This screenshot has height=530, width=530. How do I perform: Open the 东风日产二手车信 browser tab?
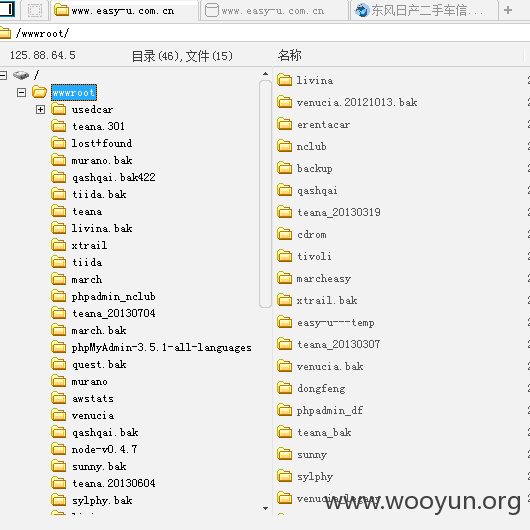(x=424, y=10)
